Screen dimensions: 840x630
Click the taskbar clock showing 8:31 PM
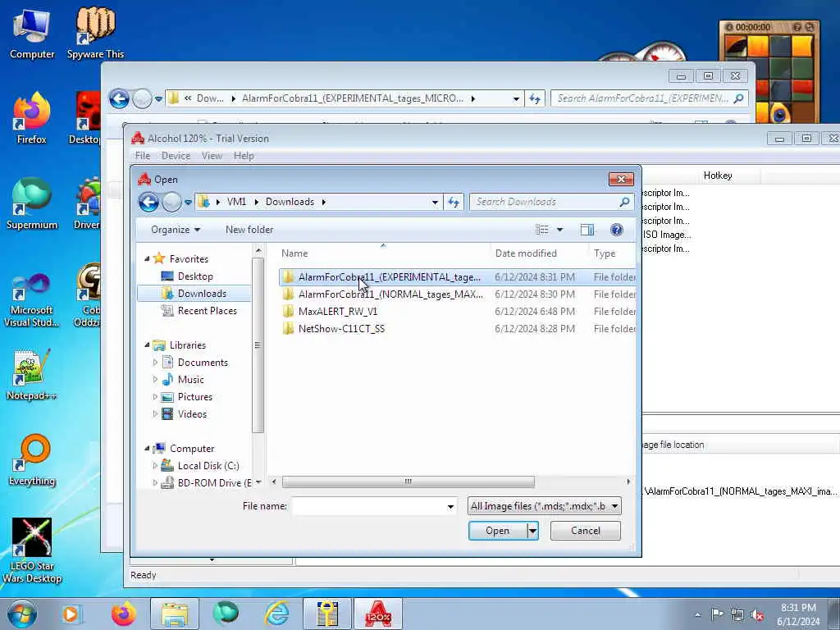pyautogui.click(x=798, y=614)
